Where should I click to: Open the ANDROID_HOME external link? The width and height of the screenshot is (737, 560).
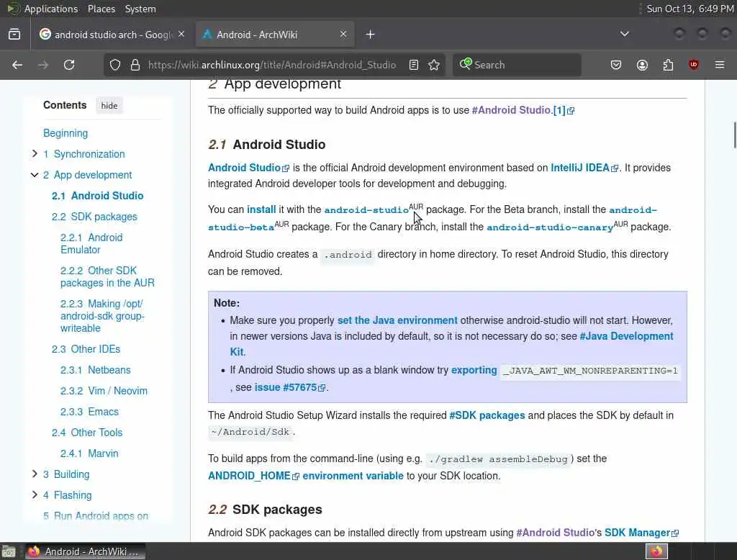[253, 476]
